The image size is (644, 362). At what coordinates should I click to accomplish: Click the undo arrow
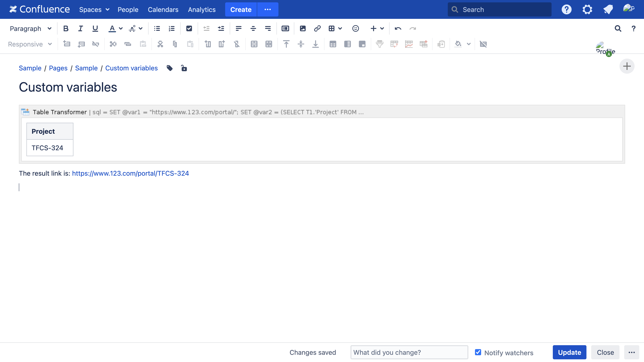pos(398,28)
